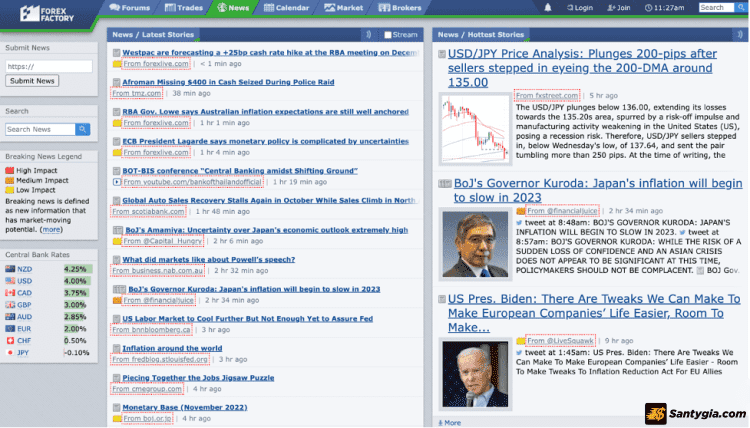This screenshot has height=428, width=750.
Task: Open the Brokers tab
Action: point(400,8)
